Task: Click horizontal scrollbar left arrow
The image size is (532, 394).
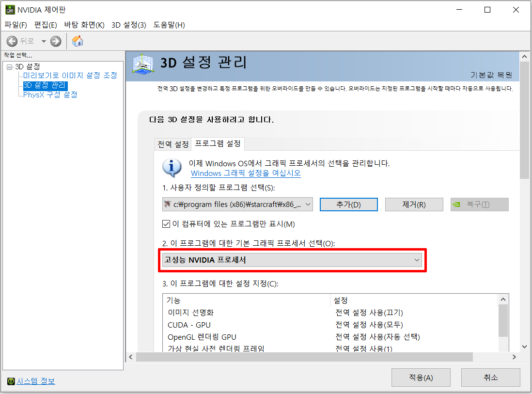Action: [x=131, y=357]
